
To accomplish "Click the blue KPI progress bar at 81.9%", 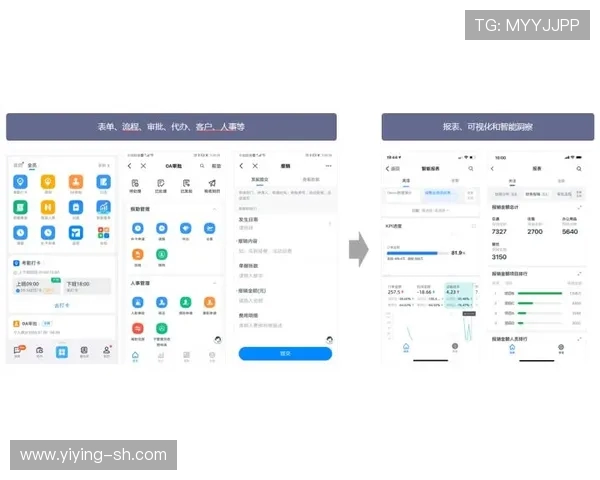I will point(412,253).
